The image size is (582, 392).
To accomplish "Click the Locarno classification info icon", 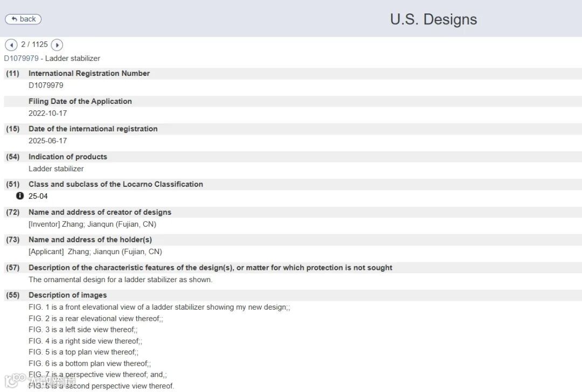I will click(x=20, y=196).
